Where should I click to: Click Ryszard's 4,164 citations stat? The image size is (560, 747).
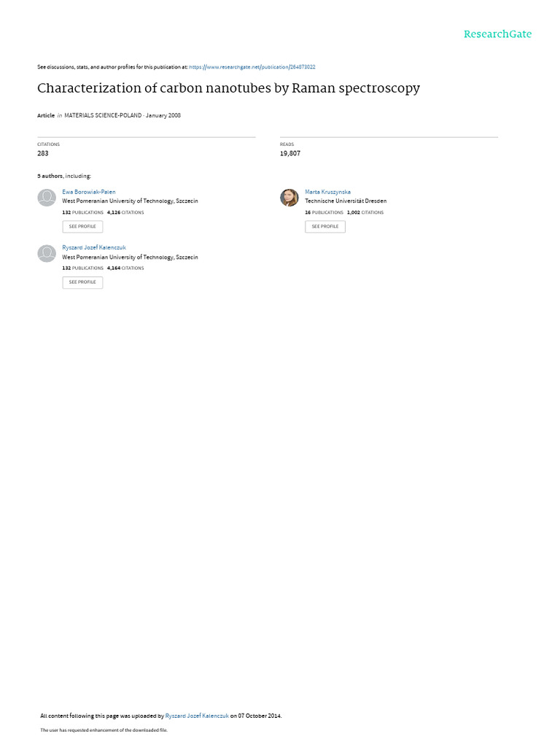[x=125, y=268]
